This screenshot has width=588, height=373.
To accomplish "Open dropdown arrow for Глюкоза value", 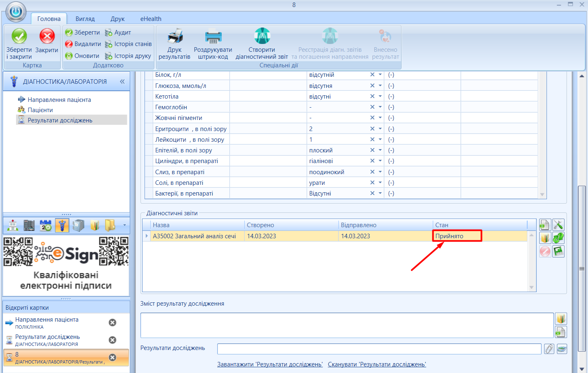I will (x=380, y=85).
